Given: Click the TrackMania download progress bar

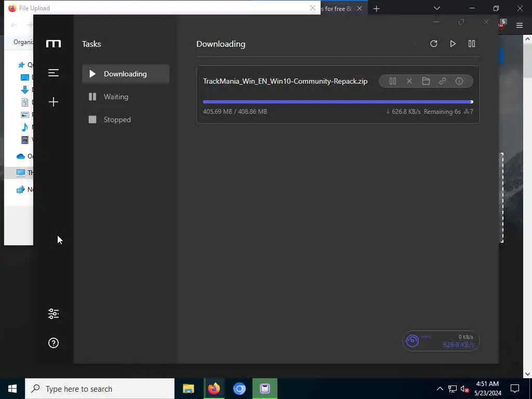Looking at the screenshot, I should click(x=338, y=102).
